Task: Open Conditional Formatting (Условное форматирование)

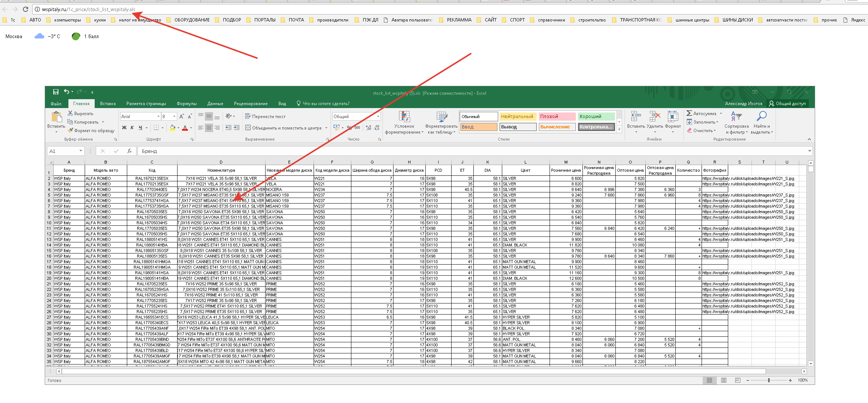Action: [x=404, y=122]
